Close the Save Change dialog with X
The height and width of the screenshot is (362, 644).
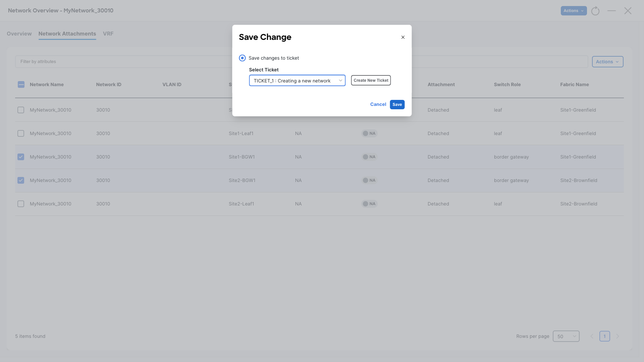[x=403, y=37]
